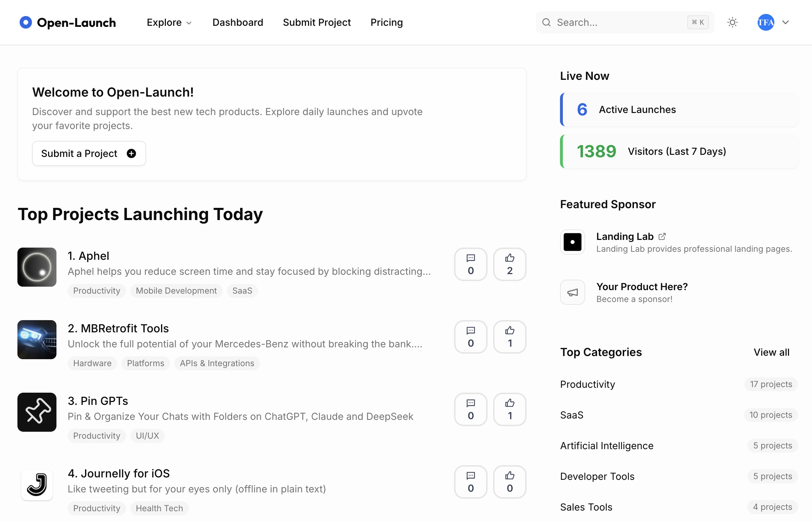The image size is (812, 521).
Task: Upvote the Aphel project
Action: tap(510, 264)
